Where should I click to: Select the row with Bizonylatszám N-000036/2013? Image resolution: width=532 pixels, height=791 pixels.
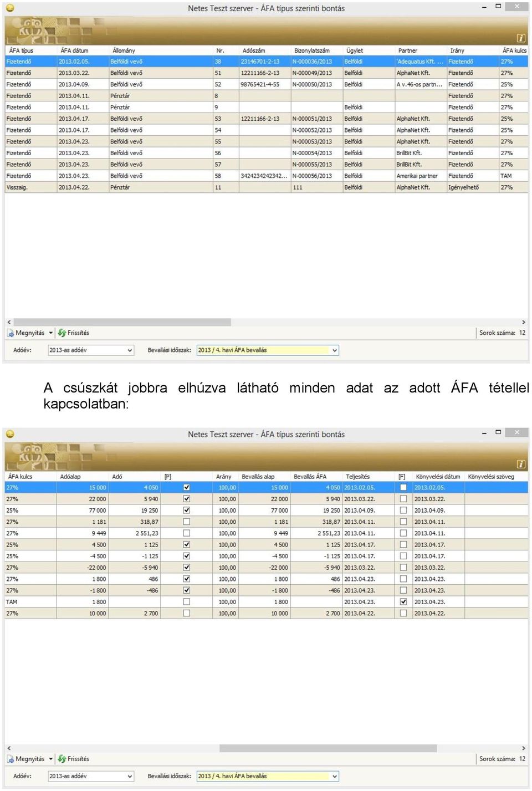[267, 62]
